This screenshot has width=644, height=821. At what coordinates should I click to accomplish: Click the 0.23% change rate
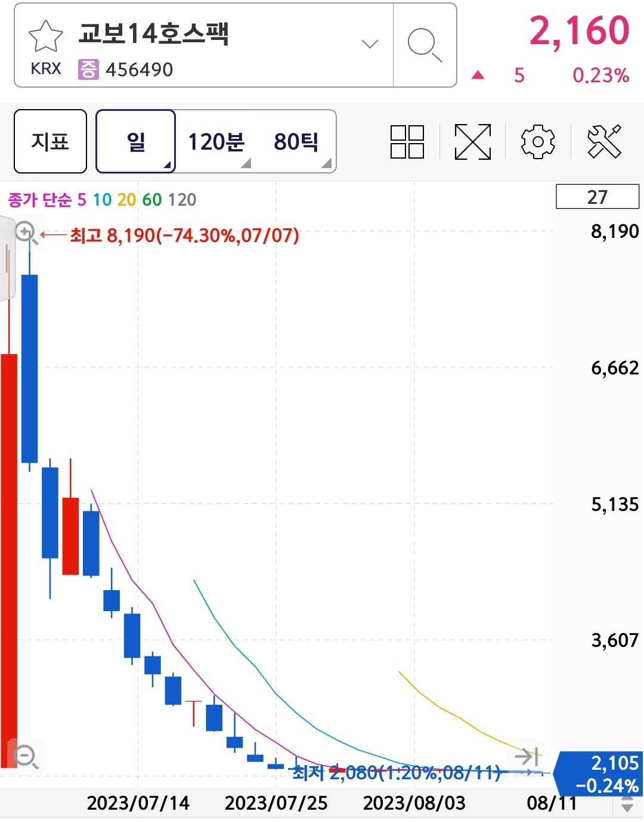tap(601, 76)
